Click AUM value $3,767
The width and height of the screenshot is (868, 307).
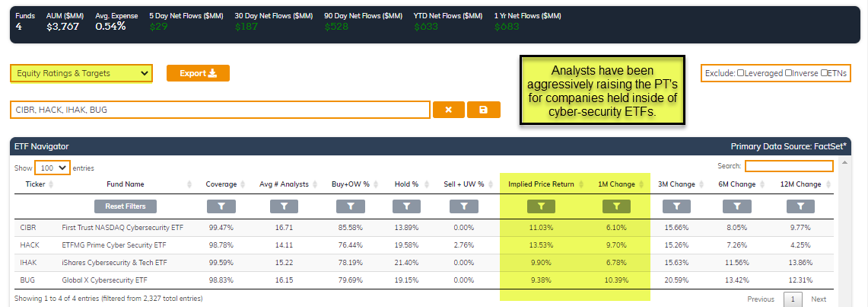(x=62, y=26)
